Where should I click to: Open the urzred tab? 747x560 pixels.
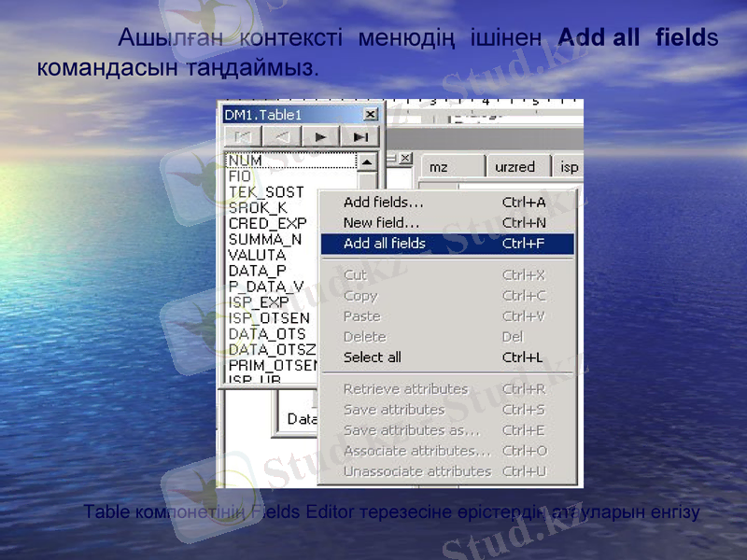tap(514, 167)
